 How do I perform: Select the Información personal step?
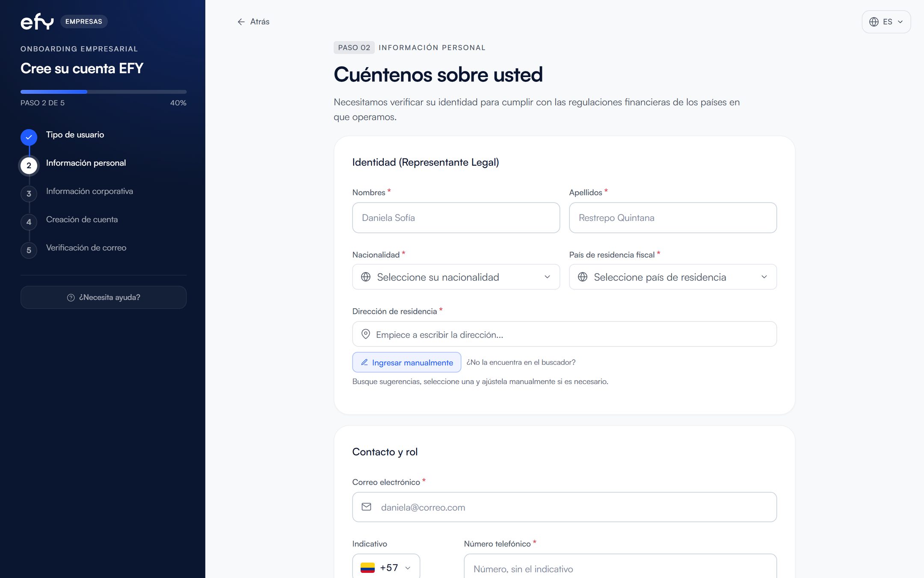86,163
